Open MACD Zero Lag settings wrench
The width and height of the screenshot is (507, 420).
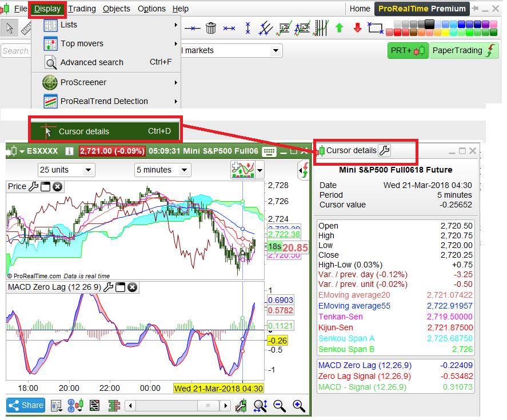tap(109, 287)
